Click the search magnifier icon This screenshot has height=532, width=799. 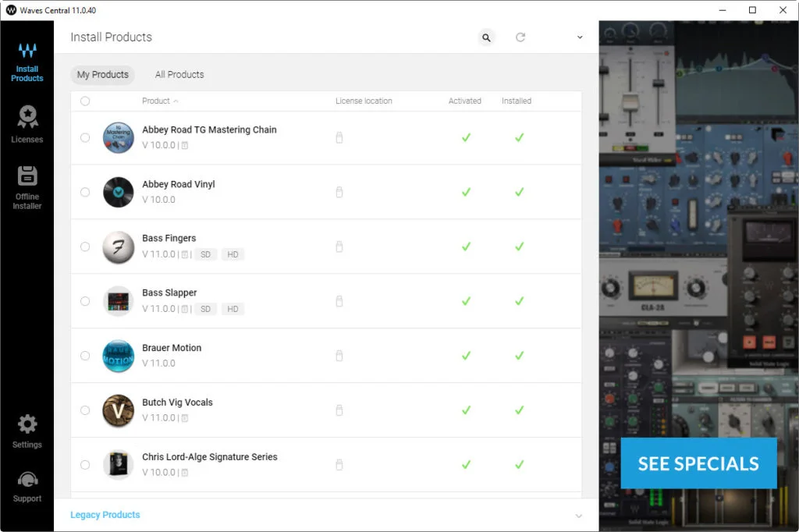point(487,37)
